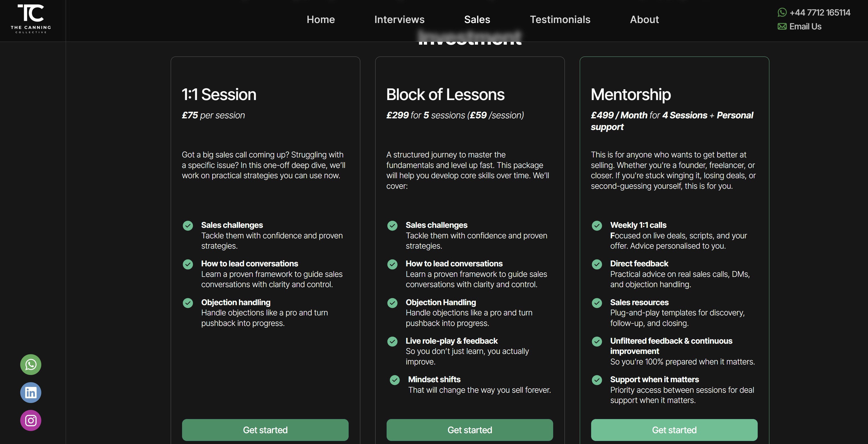The width and height of the screenshot is (868, 444).
Task: Get started with the Mentorship plan
Action: coord(674,430)
